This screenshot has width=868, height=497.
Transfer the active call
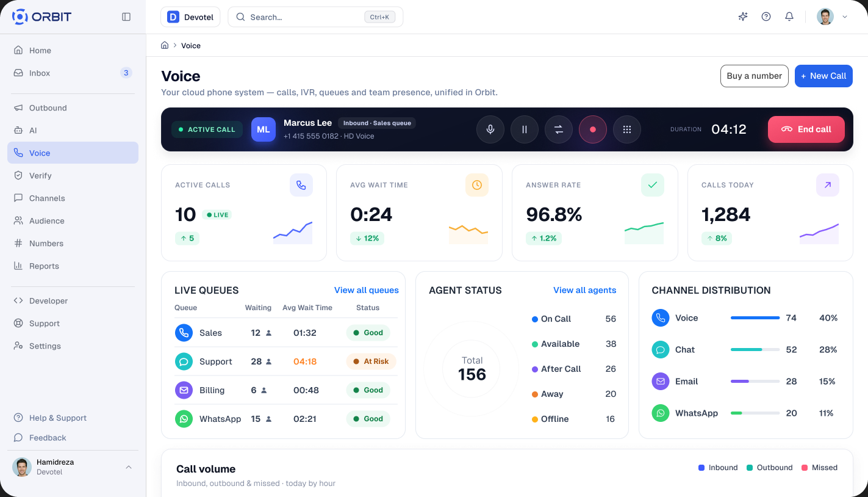pos(559,129)
